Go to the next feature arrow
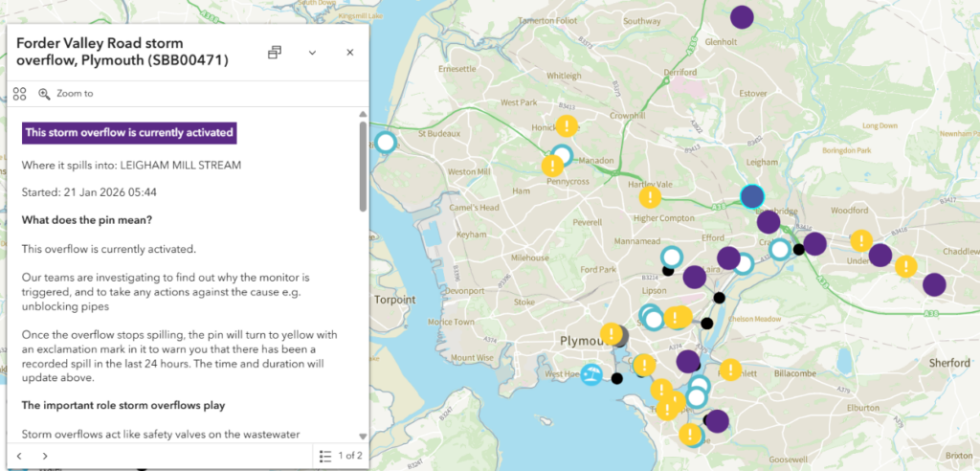 coord(45,456)
